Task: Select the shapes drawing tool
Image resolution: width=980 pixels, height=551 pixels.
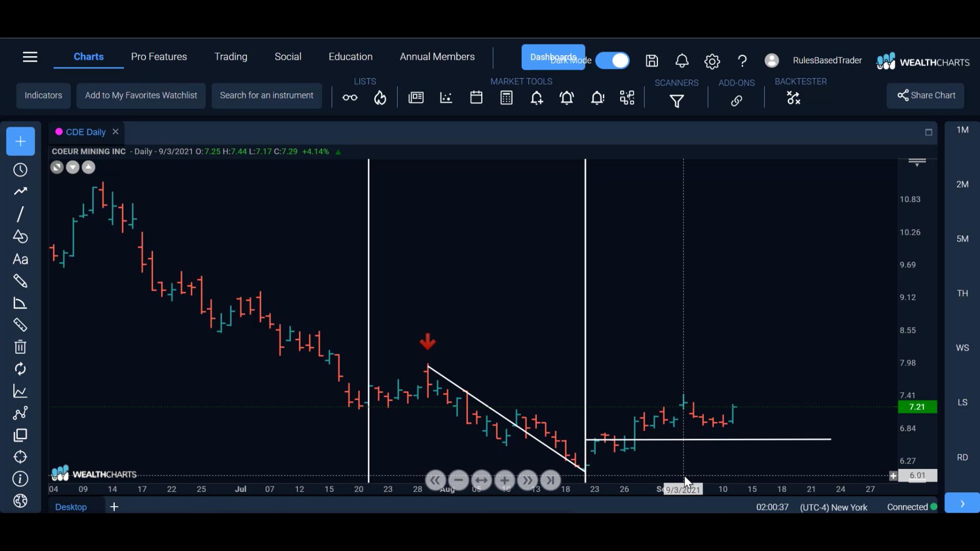Action: [20, 236]
